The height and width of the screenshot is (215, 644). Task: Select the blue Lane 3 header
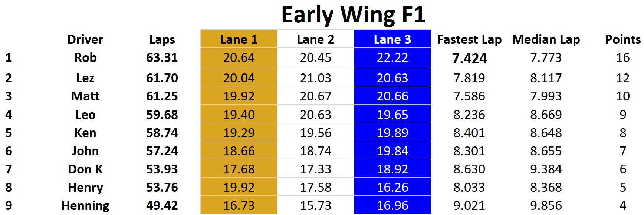pos(392,39)
